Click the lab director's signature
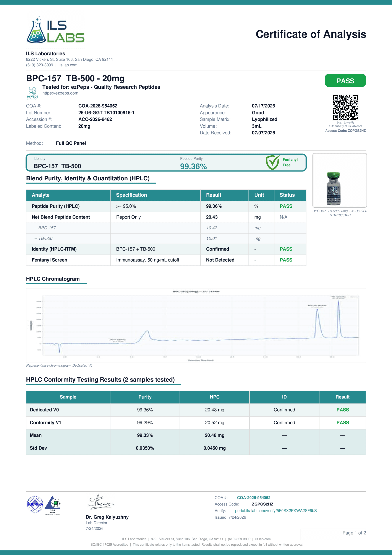This screenshot has height=555, width=392. point(100,502)
